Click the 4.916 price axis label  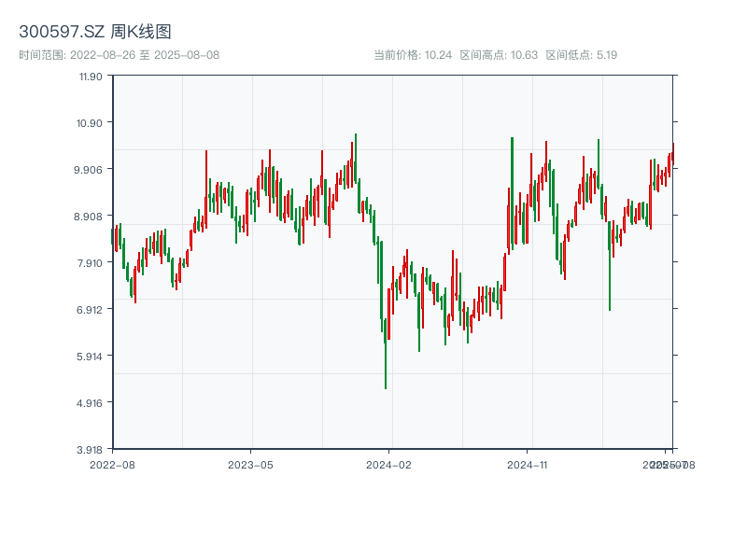pos(91,403)
